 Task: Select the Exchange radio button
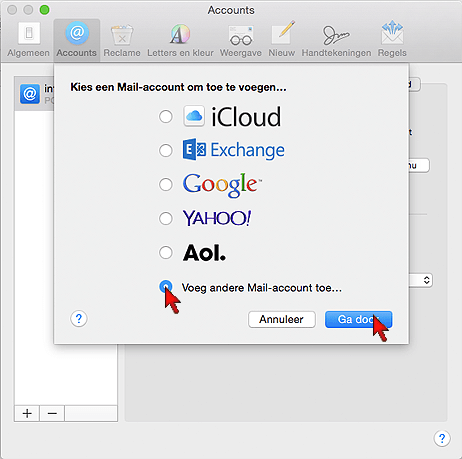point(166,150)
